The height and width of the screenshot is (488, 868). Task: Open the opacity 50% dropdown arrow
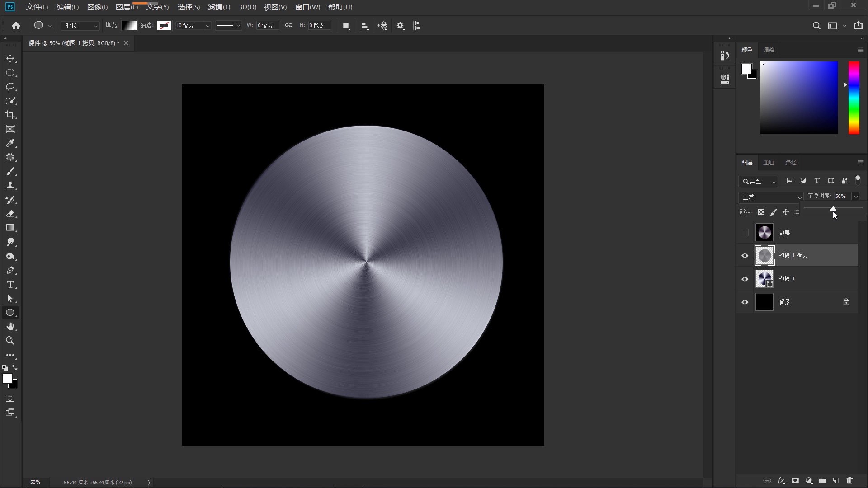coord(855,196)
